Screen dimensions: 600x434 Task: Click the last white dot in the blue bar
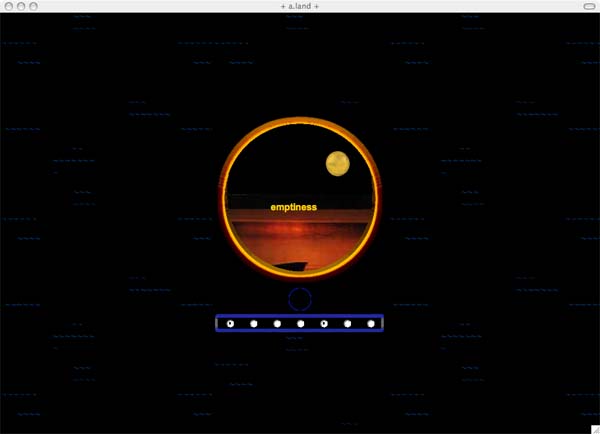tap(371, 324)
